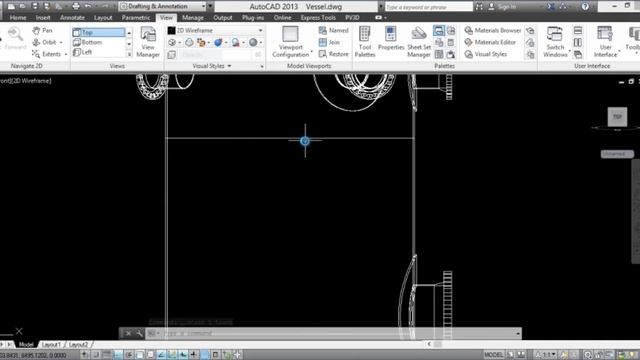Join viewports with the Join button
Viewport: 640px width, 360px height.
point(329,42)
